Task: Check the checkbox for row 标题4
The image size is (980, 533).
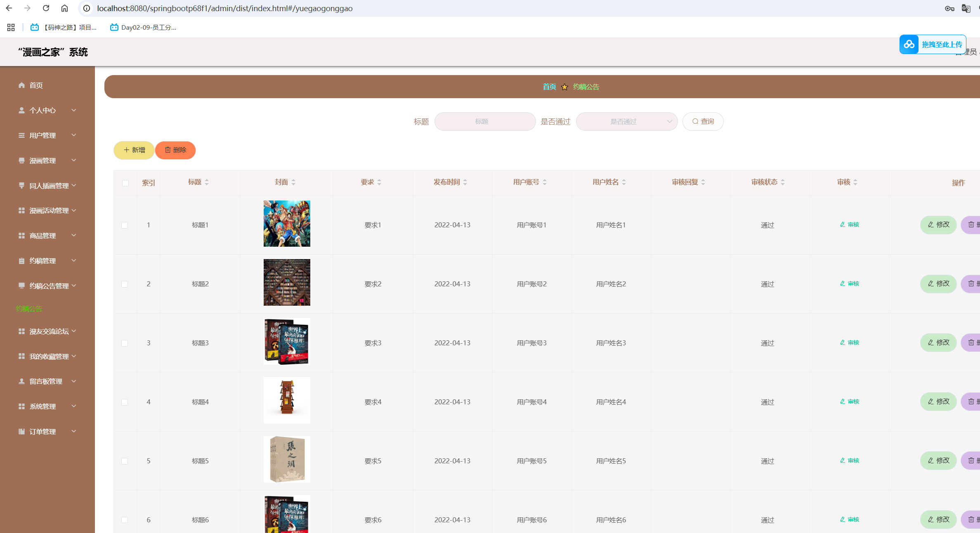Action: point(125,402)
